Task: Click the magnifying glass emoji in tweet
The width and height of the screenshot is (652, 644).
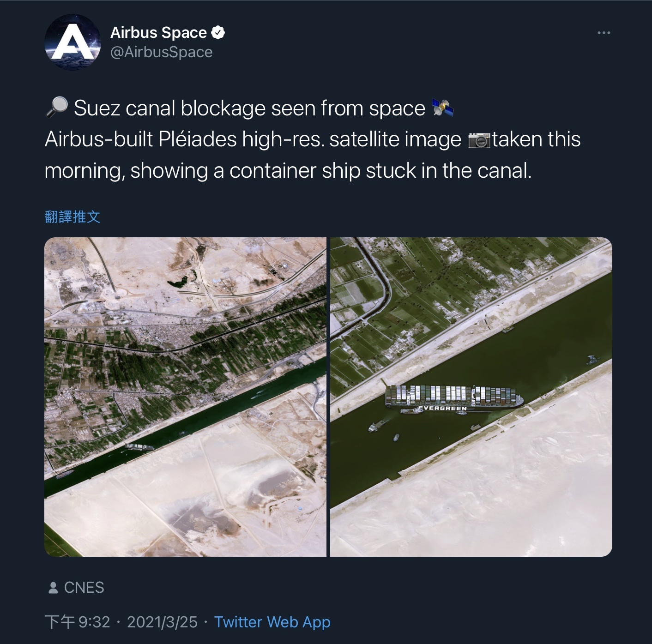Action: 57,108
